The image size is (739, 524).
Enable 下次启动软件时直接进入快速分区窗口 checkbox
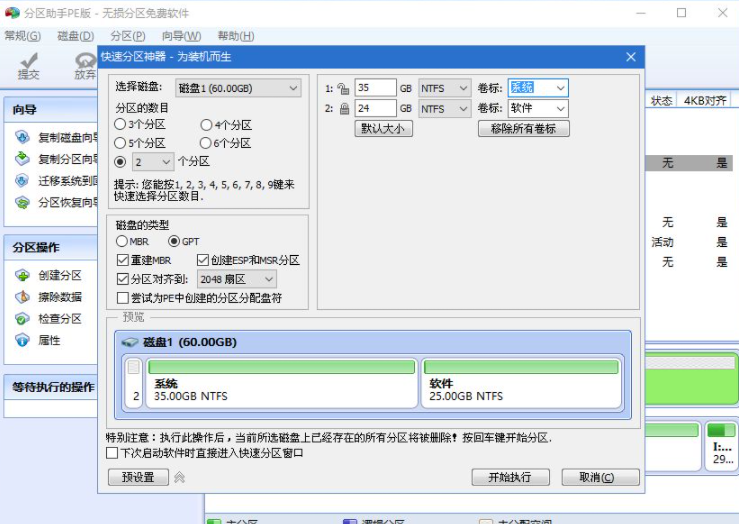(112, 453)
